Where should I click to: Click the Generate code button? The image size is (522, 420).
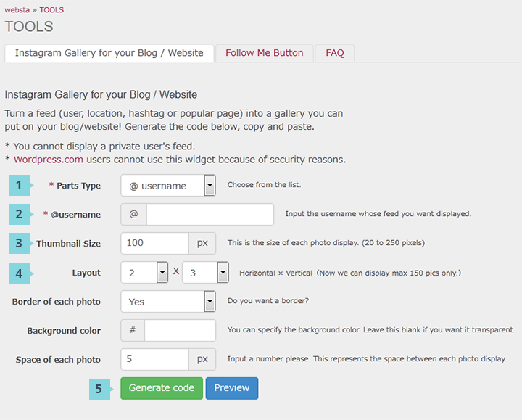click(x=162, y=388)
